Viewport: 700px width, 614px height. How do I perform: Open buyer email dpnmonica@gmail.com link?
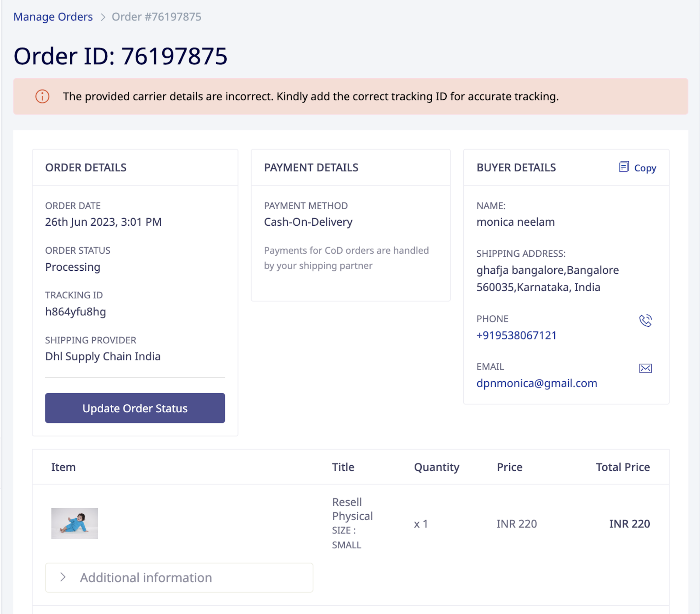536,383
